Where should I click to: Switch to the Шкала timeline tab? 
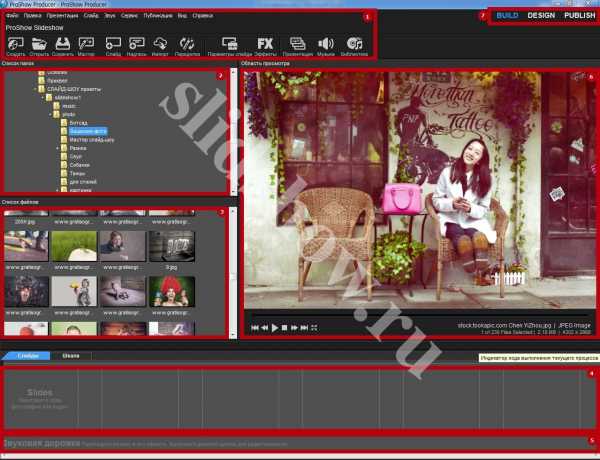click(x=71, y=356)
